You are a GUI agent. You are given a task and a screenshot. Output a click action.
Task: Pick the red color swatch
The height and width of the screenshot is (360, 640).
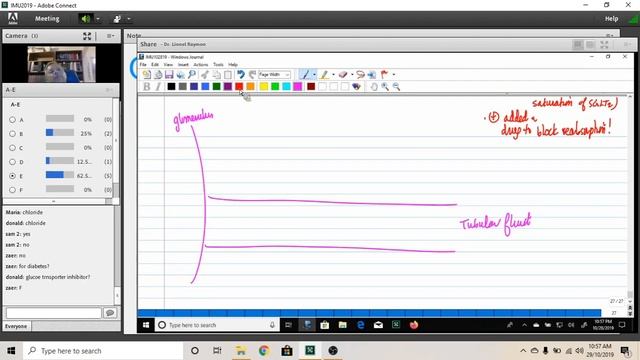point(239,86)
